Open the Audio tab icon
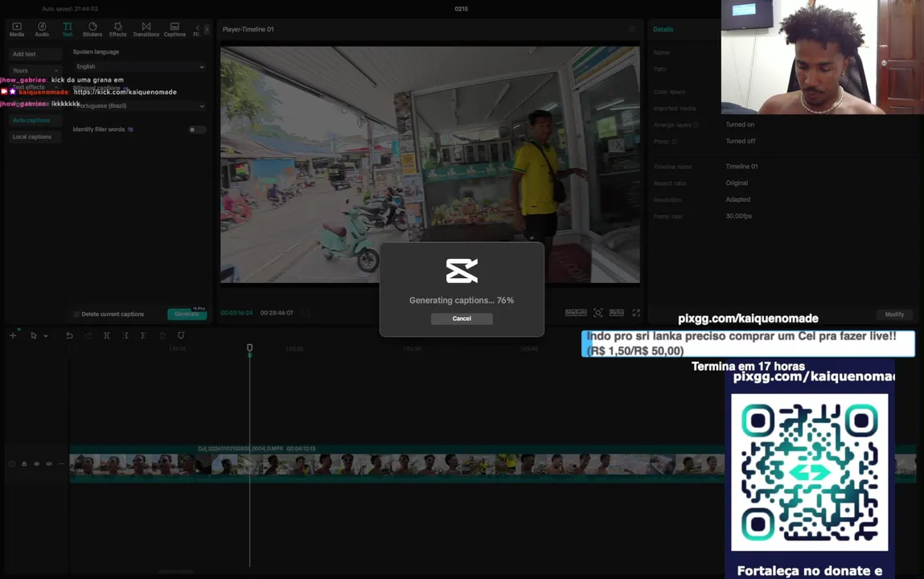Screen dimensions: 924x579 tap(42, 30)
